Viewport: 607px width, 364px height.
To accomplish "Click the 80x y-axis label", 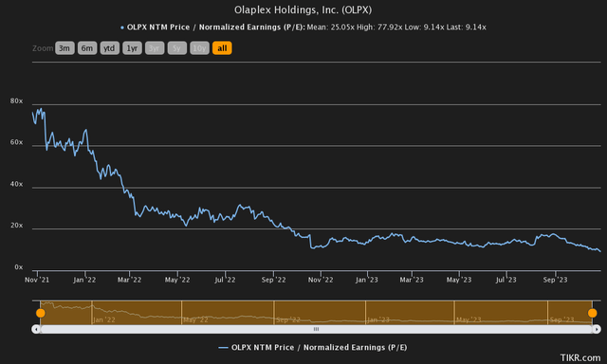I will point(16,101).
